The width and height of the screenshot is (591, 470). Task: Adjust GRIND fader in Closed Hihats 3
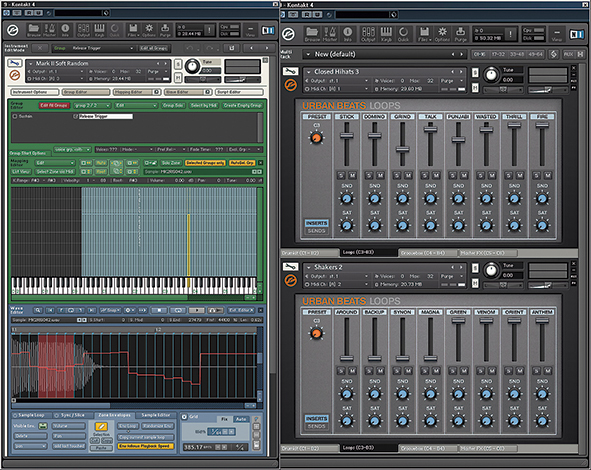pos(403,149)
